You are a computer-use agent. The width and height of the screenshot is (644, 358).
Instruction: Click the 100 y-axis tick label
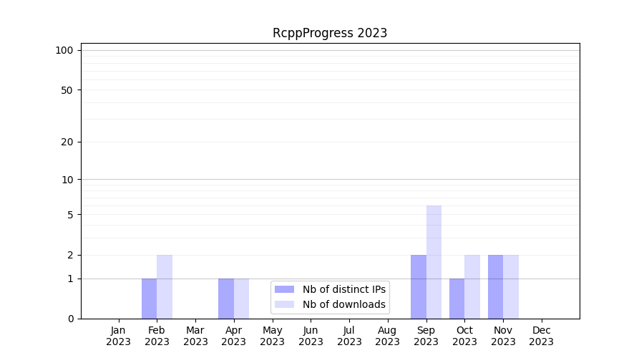64,50
